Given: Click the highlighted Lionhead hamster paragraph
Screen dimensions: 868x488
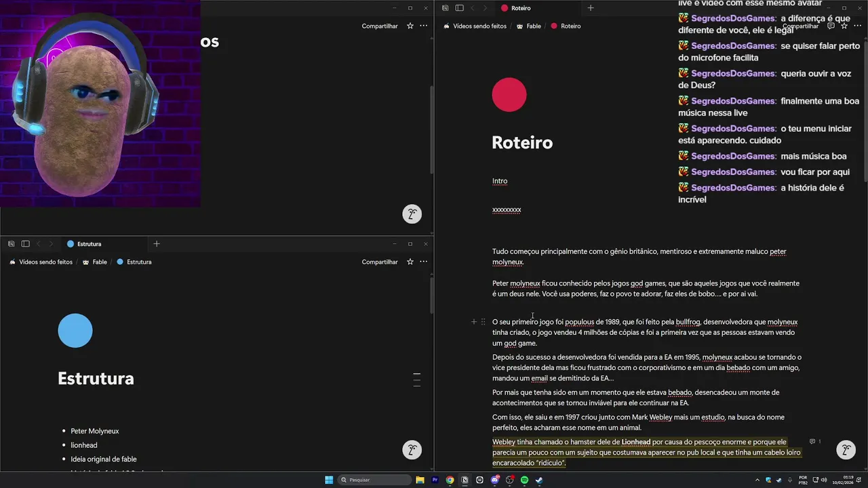Looking at the screenshot, I should [647, 452].
